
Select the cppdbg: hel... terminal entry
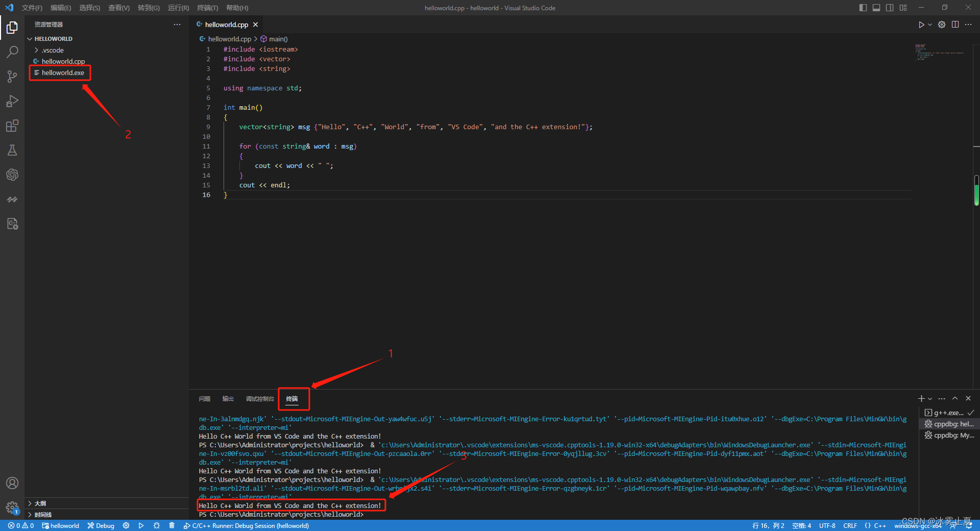(x=949, y=424)
